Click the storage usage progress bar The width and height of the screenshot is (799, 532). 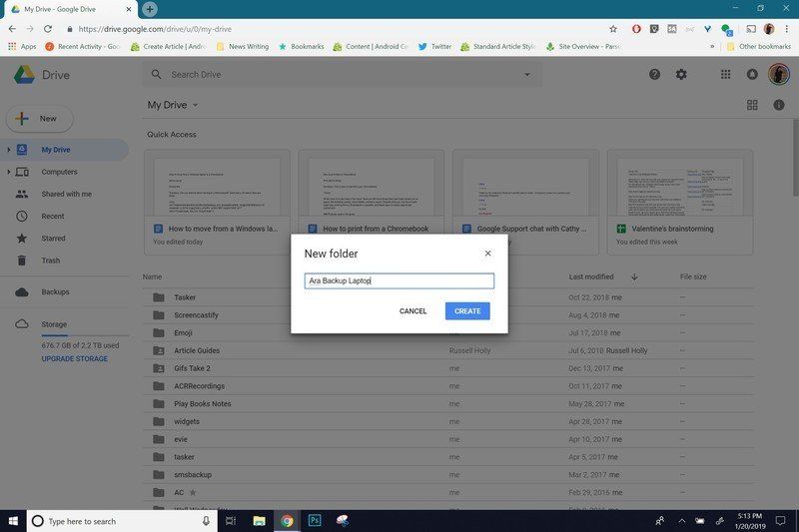click(85, 335)
